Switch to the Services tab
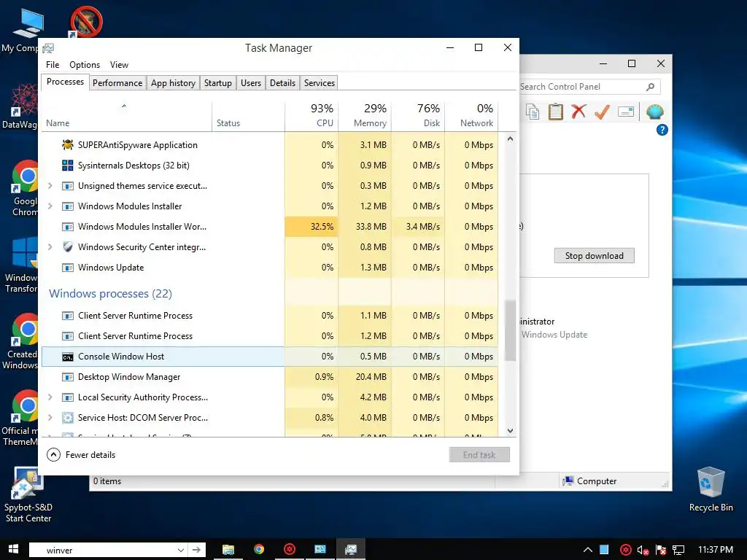 pyautogui.click(x=320, y=83)
